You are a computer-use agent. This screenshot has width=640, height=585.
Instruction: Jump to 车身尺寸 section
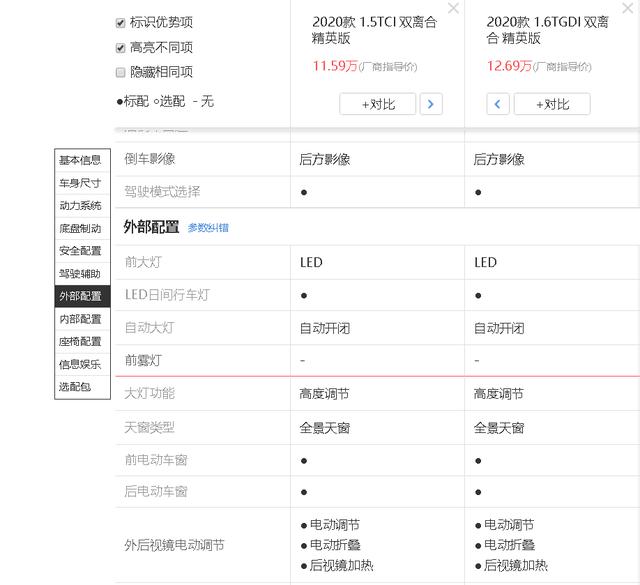pyautogui.click(x=82, y=183)
